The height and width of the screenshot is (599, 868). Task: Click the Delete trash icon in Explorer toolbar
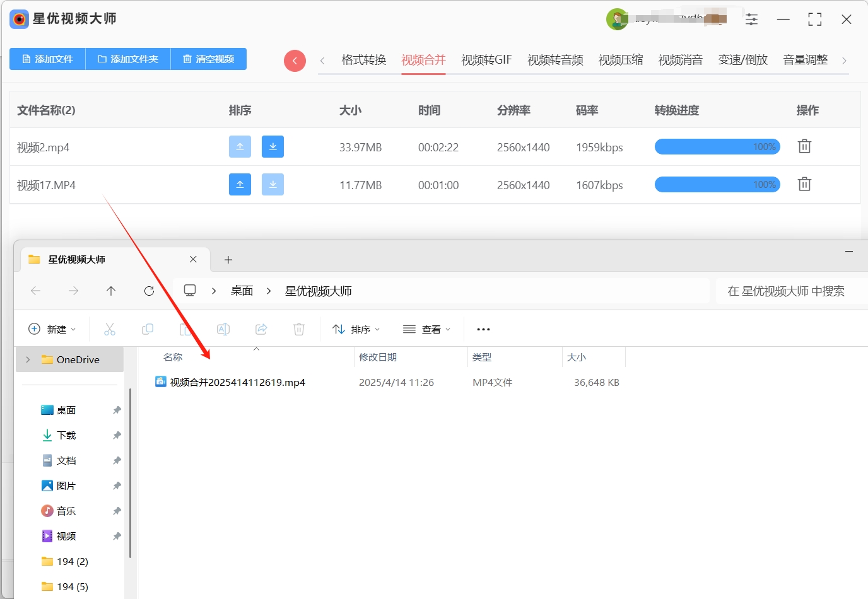(299, 329)
